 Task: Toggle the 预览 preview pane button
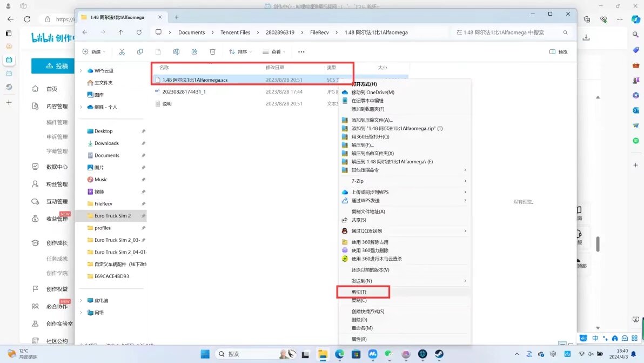(x=559, y=52)
